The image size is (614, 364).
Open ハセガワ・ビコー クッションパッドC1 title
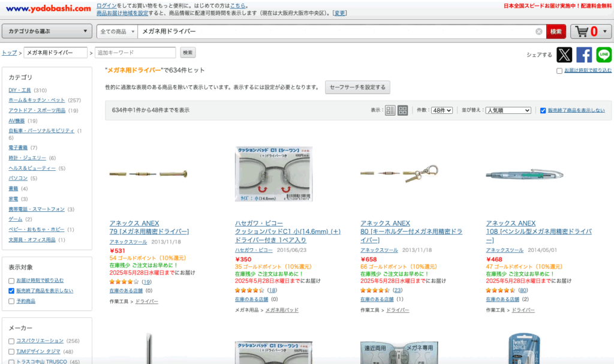(x=288, y=236)
